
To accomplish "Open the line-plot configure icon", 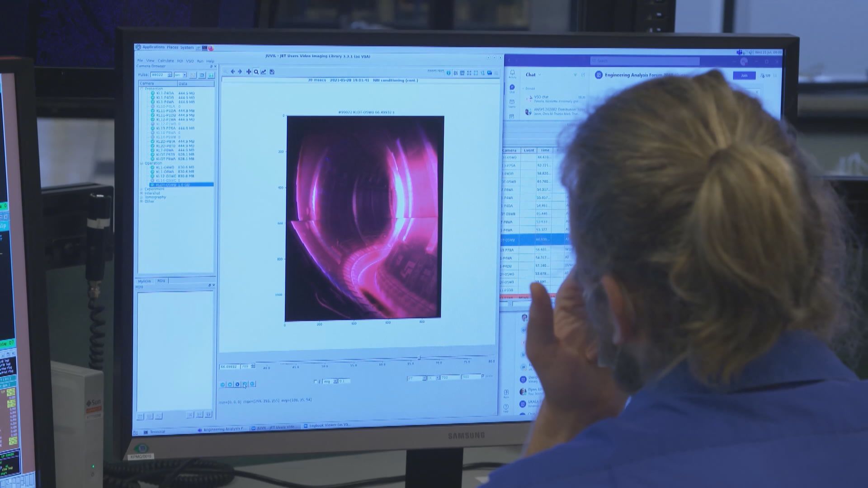I will (264, 72).
